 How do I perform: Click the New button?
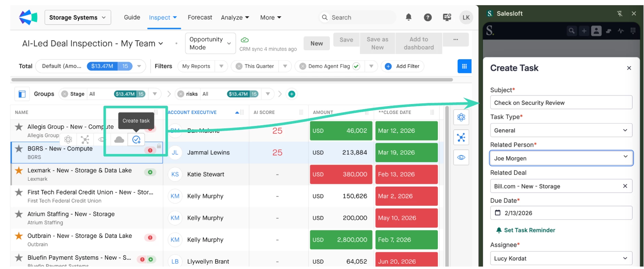[317, 43]
